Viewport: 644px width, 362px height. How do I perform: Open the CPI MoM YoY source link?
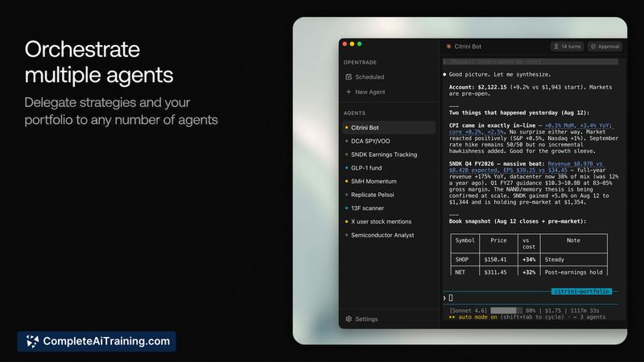point(578,125)
